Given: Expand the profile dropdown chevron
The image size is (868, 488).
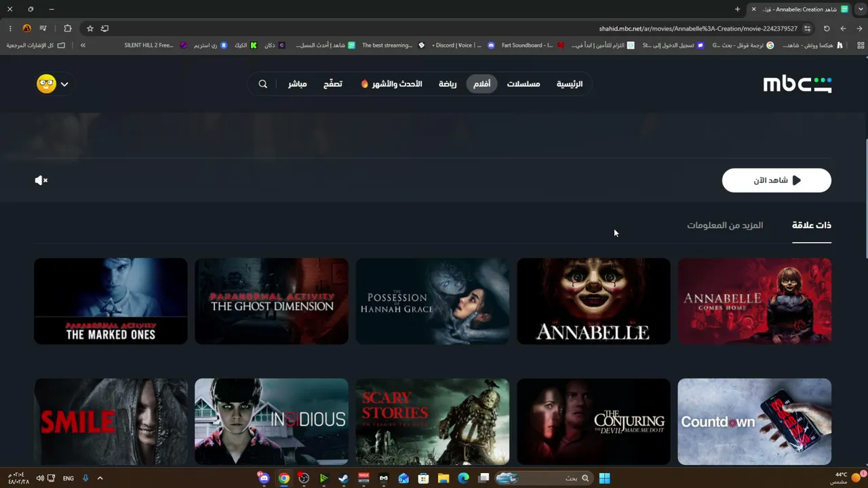Looking at the screenshot, I should [64, 84].
